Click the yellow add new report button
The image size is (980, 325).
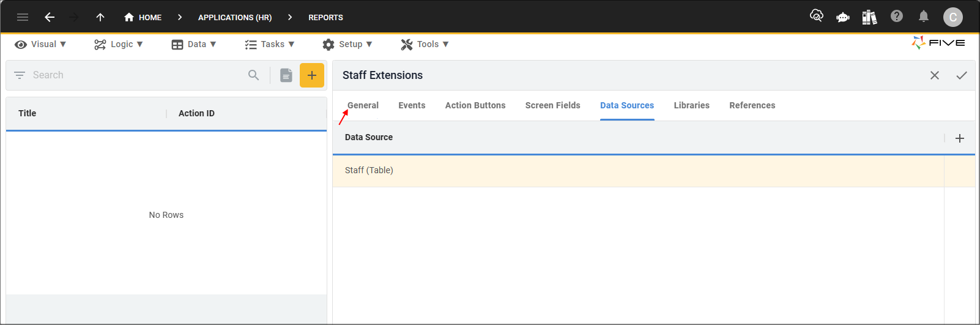tap(311, 75)
